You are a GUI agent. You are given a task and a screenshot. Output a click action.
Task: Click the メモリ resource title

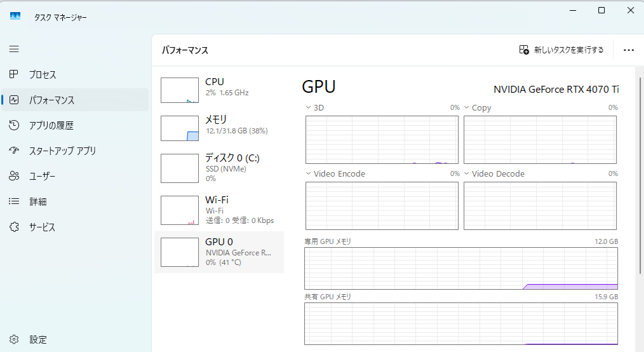pos(216,119)
